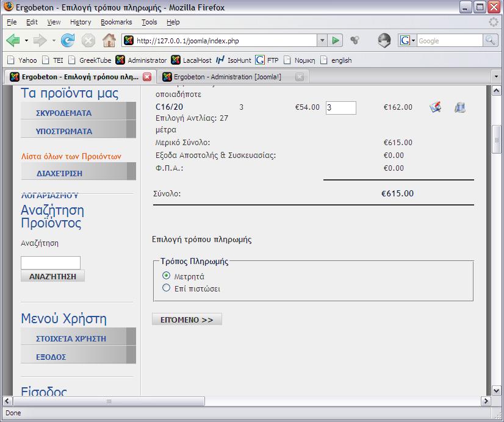The image size is (504, 422).
Task: Click the toolbar icon right of Go button
Action: (355, 40)
